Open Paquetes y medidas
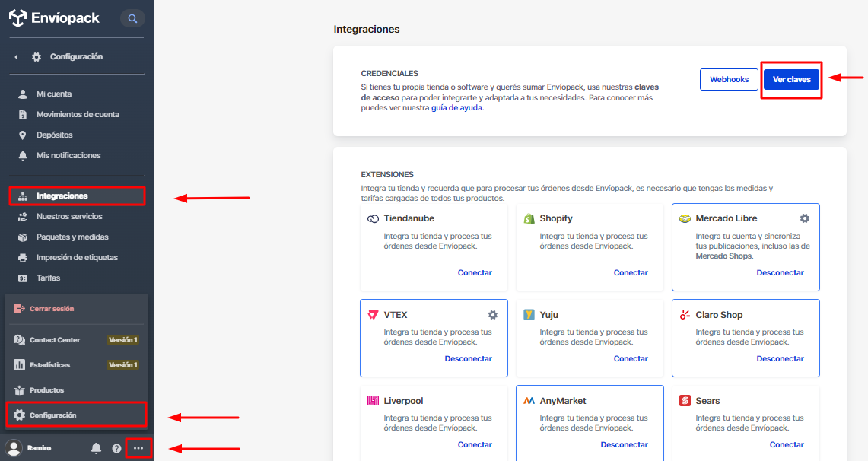Image resolution: width=868 pixels, height=461 pixels. (x=72, y=237)
